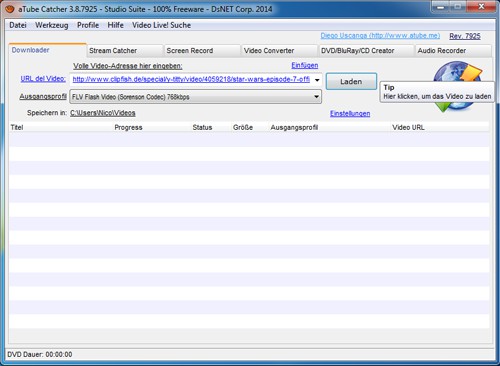Switch to the Video Converter tab
Image resolution: width=500 pixels, height=366 pixels.
pyautogui.click(x=279, y=51)
